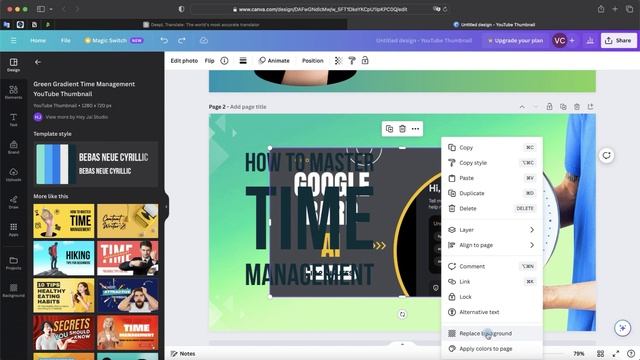This screenshot has width=640, height=360.
Task: Duplicate element via floating toolbar
Action: [389, 129]
